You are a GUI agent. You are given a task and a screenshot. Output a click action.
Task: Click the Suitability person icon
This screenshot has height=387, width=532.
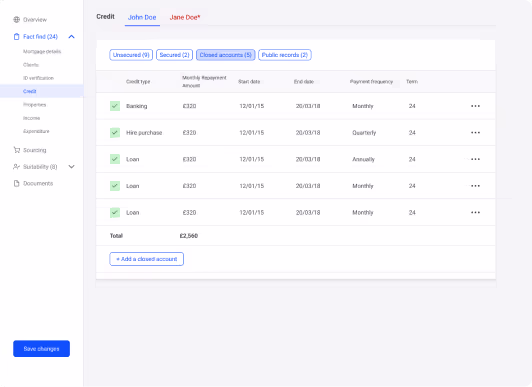(x=16, y=167)
